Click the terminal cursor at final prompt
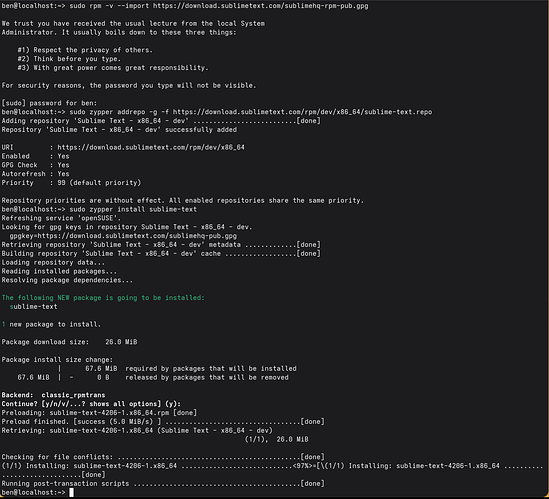The width and height of the screenshot is (549, 499). coord(71,492)
